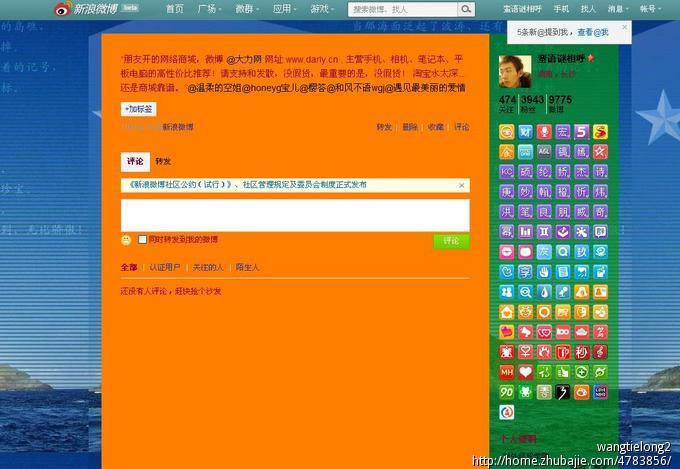Viewport: 680px width, 469px height.
Task: Open the blue 财 badge
Action: 525,132
